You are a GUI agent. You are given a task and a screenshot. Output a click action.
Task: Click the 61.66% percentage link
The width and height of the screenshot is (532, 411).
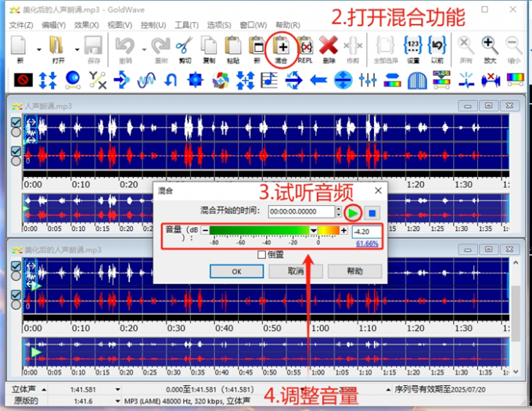pyautogui.click(x=367, y=243)
